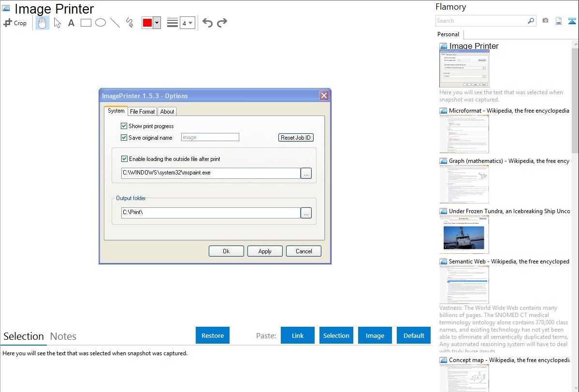
Task: Click the icon beside Under Frozen Tundra title
Action: [x=443, y=211]
